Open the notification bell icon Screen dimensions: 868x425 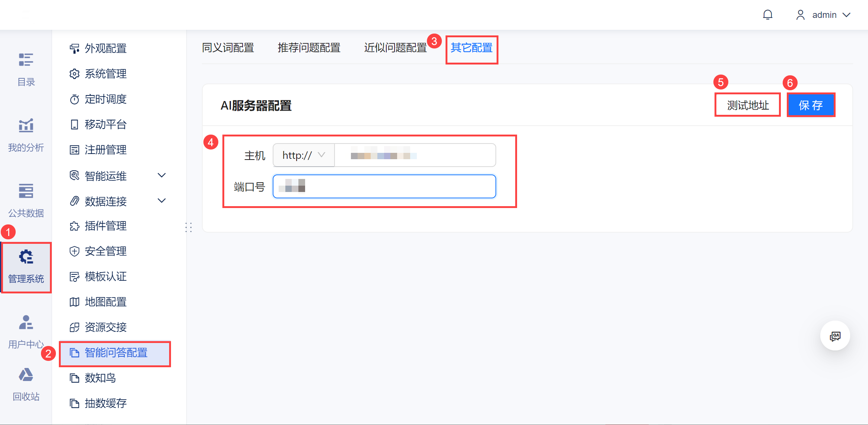767,15
